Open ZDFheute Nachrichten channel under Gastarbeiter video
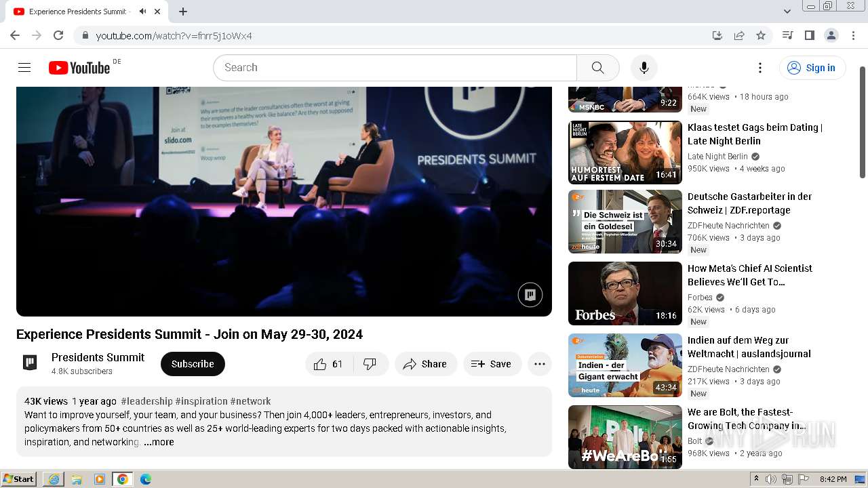 click(x=728, y=226)
